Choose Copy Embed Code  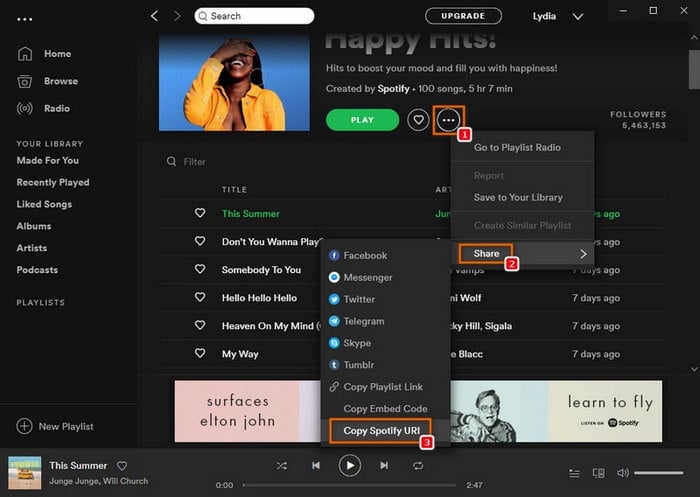pyautogui.click(x=385, y=409)
